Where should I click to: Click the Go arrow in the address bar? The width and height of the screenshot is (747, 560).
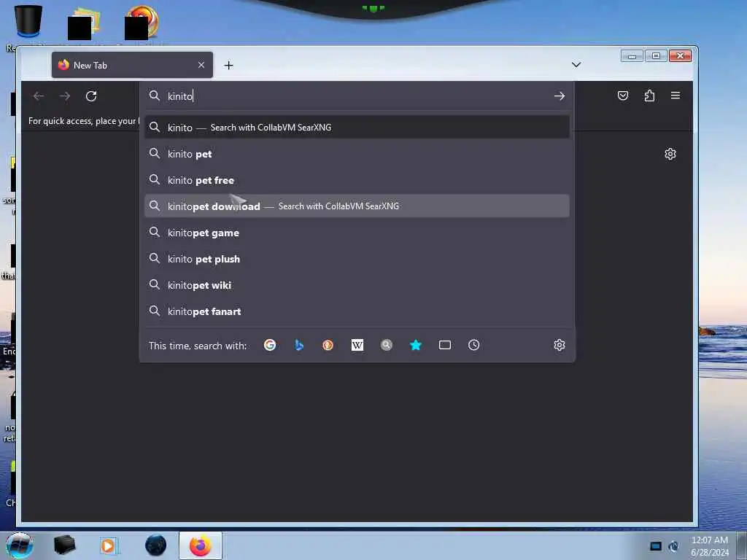coord(560,96)
